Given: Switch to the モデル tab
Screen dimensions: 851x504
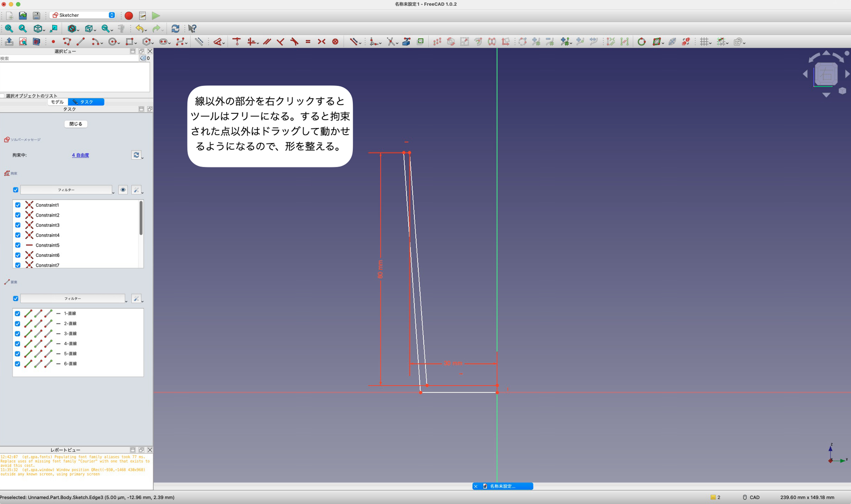Looking at the screenshot, I should click(x=57, y=102).
